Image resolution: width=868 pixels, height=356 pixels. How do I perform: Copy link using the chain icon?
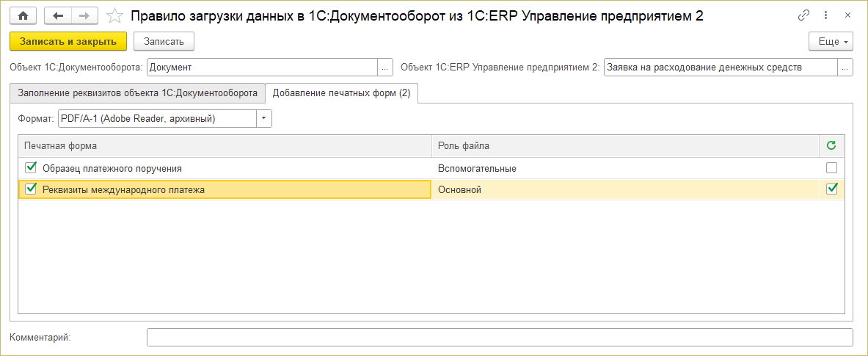coord(804,15)
